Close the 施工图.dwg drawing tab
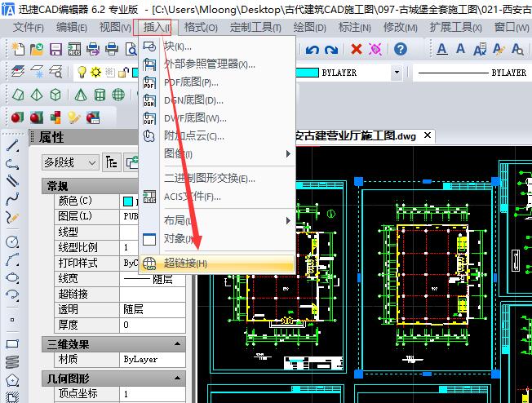 point(428,135)
